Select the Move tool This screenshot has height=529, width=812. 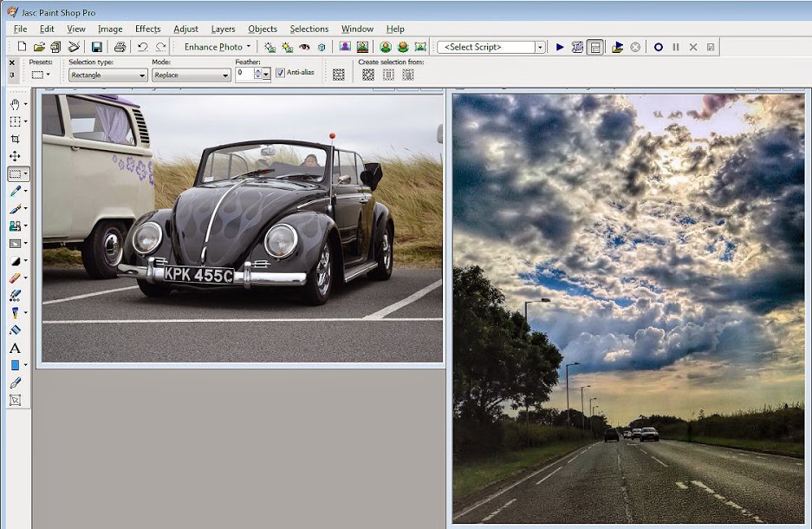(x=15, y=156)
